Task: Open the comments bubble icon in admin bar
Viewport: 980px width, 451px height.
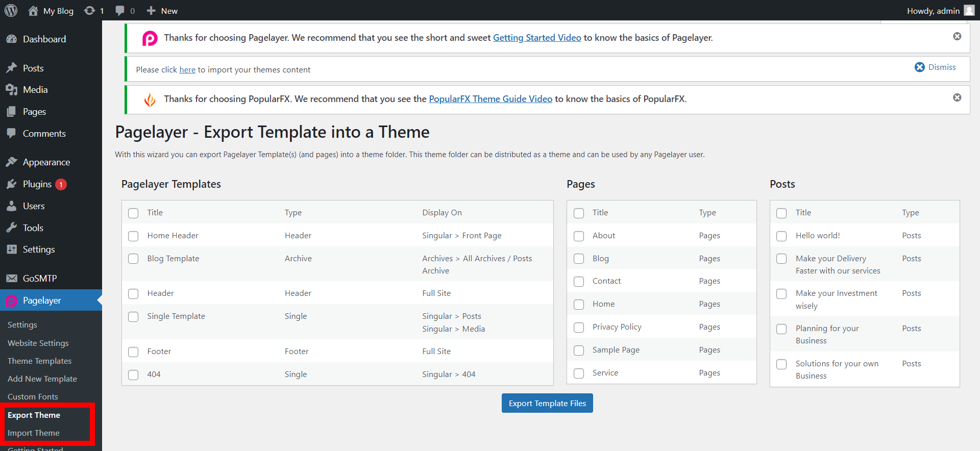Action: click(x=120, y=11)
